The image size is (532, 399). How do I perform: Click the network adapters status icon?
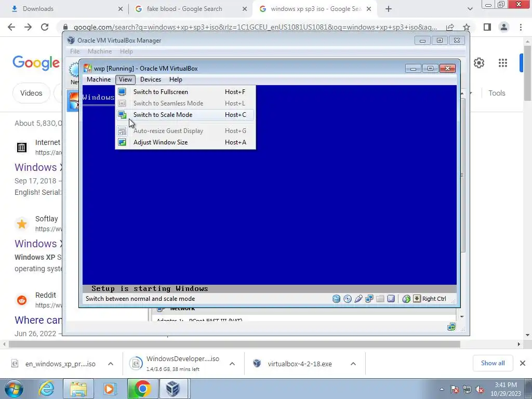click(x=369, y=299)
